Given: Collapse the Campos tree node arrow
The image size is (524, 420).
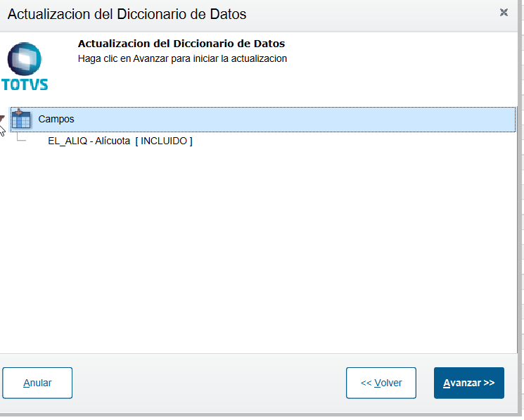Looking at the screenshot, I should [x=2, y=118].
